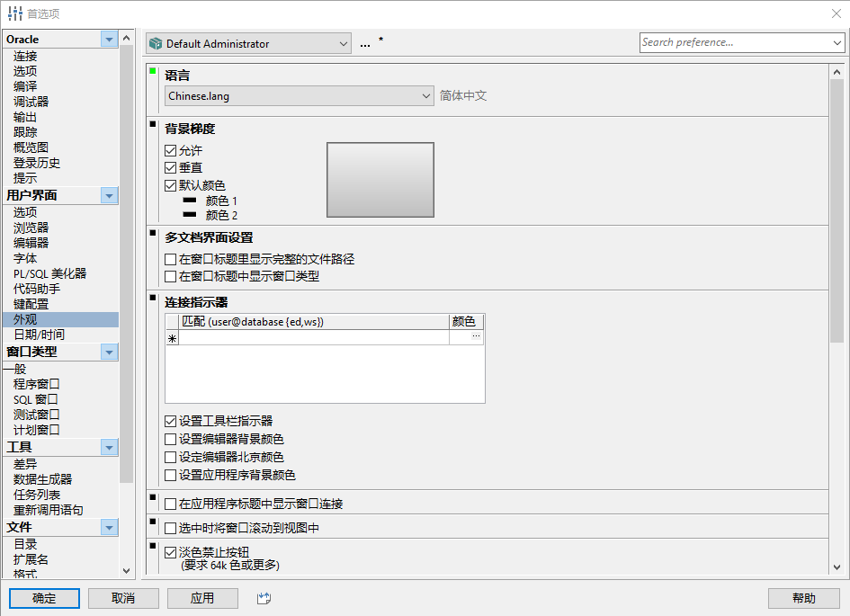850x616 pixels.
Task: Click the 帮助 button
Action: 803,598
